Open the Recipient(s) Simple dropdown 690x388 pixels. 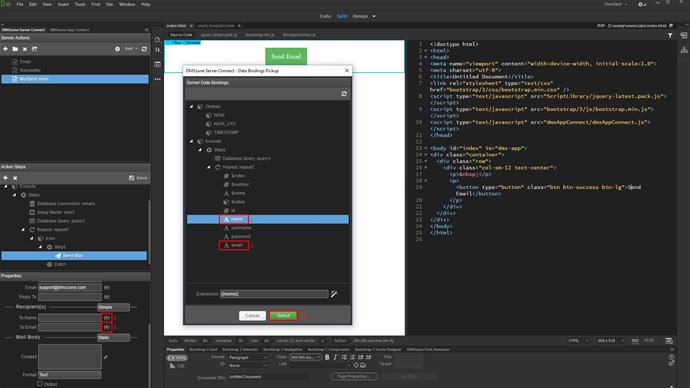(113, 307)
